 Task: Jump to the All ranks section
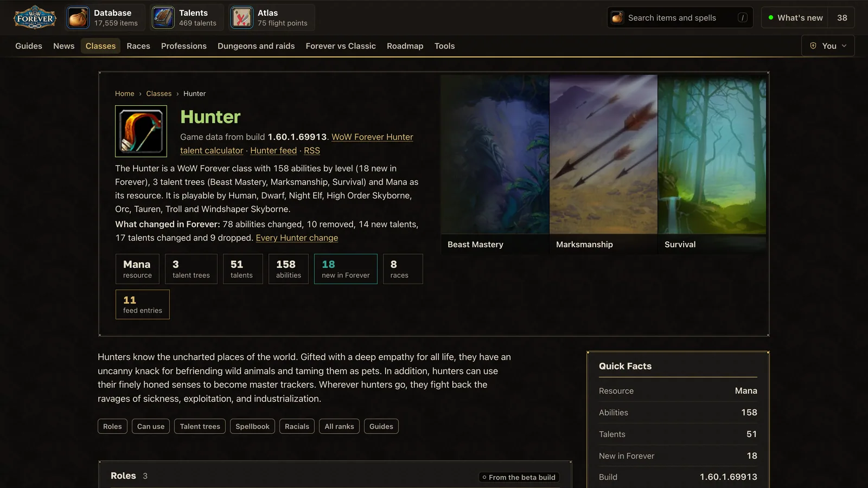click(339, 426)
